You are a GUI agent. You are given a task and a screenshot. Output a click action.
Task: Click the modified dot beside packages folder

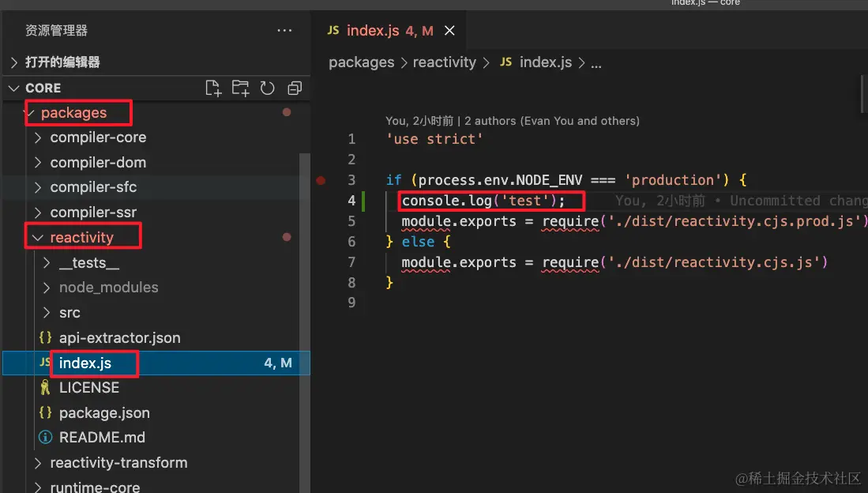pyautogui.click(x=287, y=112)
